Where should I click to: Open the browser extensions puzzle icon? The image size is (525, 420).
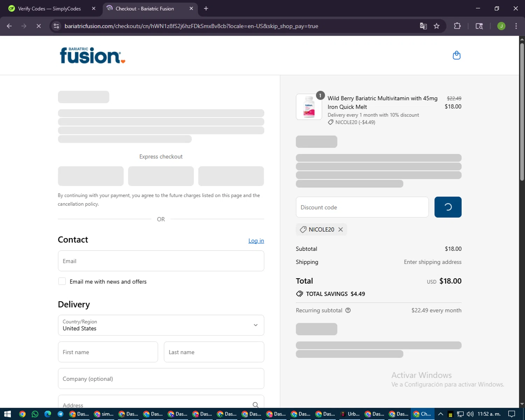click(457, 26)
